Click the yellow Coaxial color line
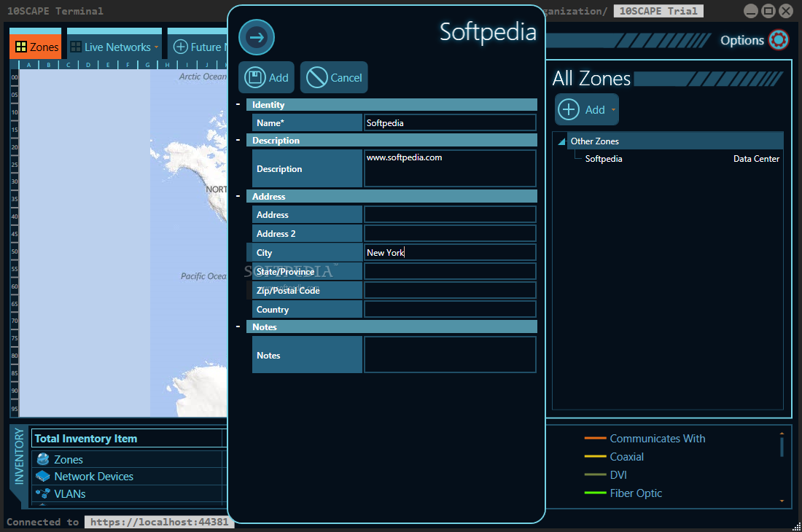Screen dimensions: 802x532 [x=596, y=456]
